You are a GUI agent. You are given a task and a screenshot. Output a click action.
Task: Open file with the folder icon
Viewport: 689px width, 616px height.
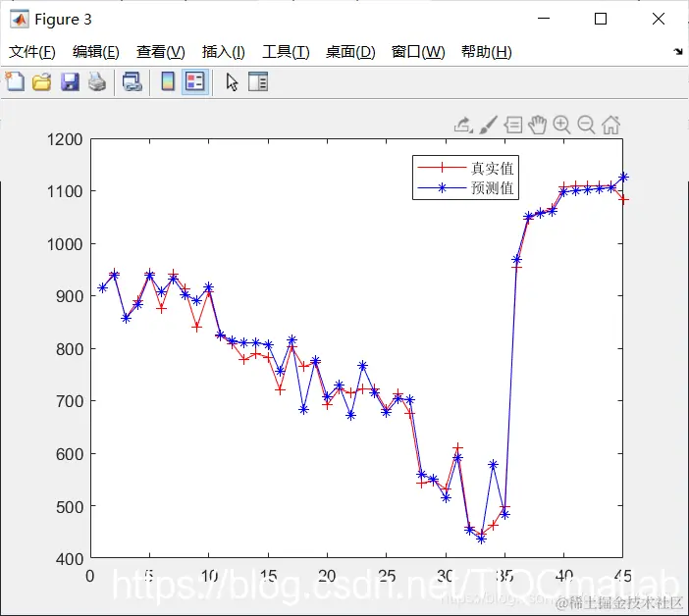(42, 82)
